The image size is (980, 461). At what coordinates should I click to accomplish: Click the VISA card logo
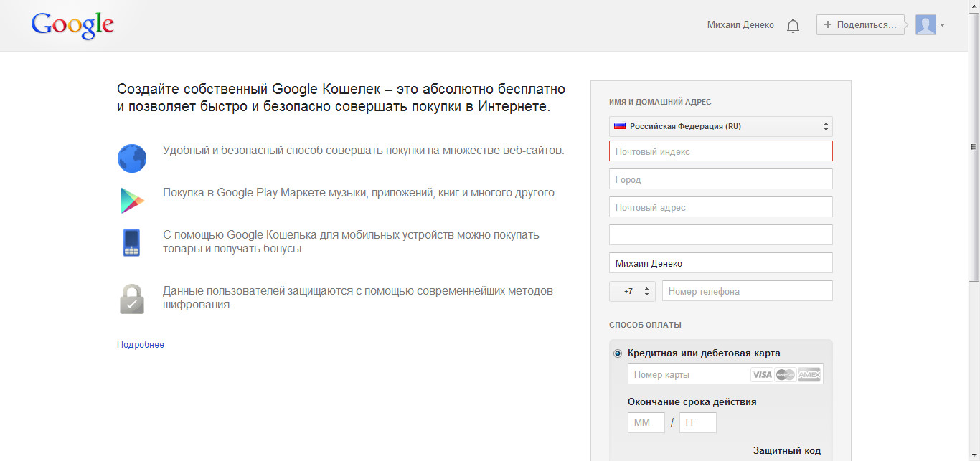[x=761, y=374]
